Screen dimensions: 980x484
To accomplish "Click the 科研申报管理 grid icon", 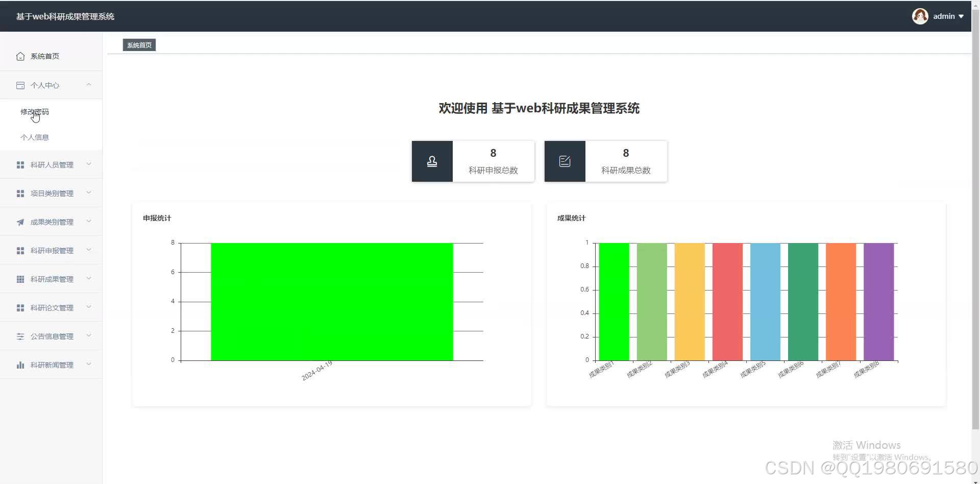I will (20, 251).
